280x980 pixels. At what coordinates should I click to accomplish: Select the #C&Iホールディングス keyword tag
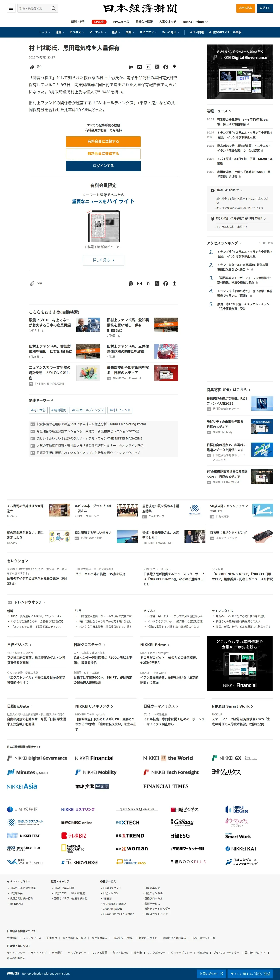[x=87, y=410]
